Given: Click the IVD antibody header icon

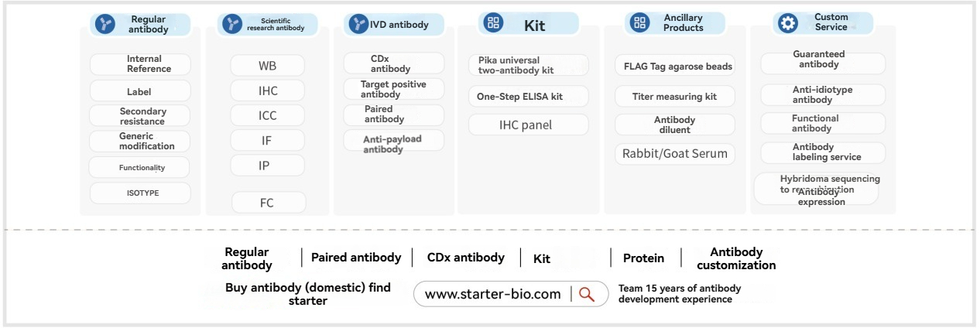Looking at the screenshot, I should click(358, 24).
